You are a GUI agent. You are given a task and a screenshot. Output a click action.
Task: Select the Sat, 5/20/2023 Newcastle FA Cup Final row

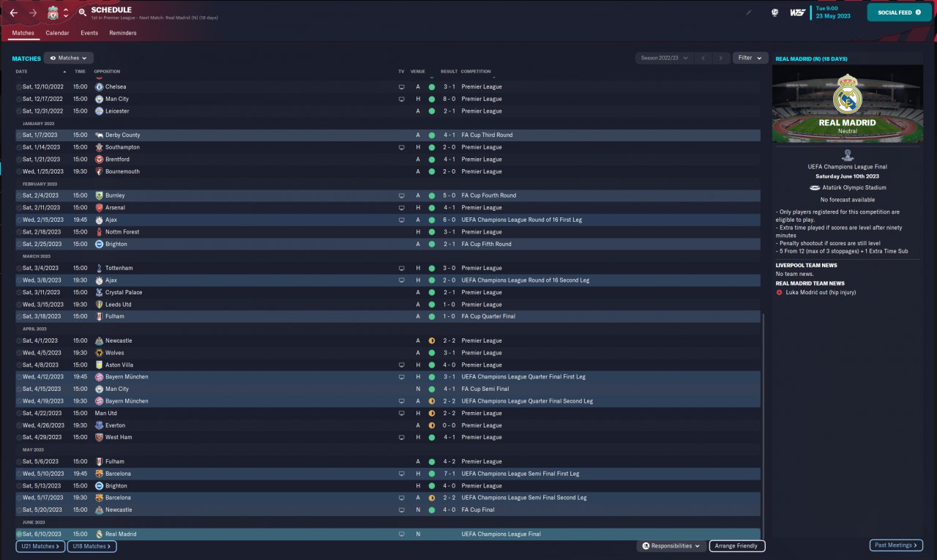coord(388,510)
